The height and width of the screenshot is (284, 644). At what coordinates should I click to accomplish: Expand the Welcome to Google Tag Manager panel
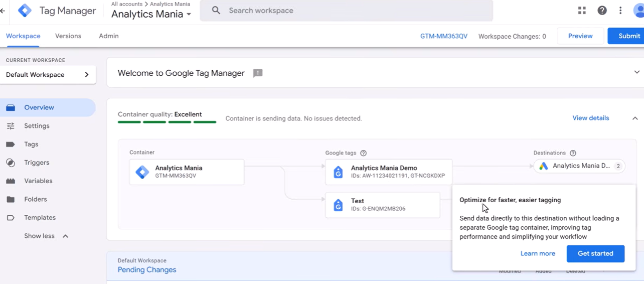pyautogui.click(x=636, y=72)
